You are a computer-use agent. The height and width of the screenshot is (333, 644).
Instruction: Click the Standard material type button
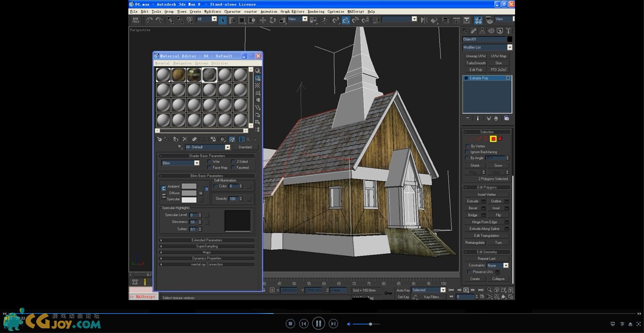245,147
